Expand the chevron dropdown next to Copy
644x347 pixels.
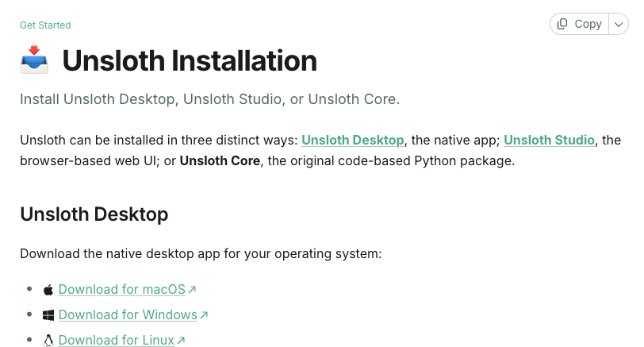pyautogui.click(x=619, y=25)
